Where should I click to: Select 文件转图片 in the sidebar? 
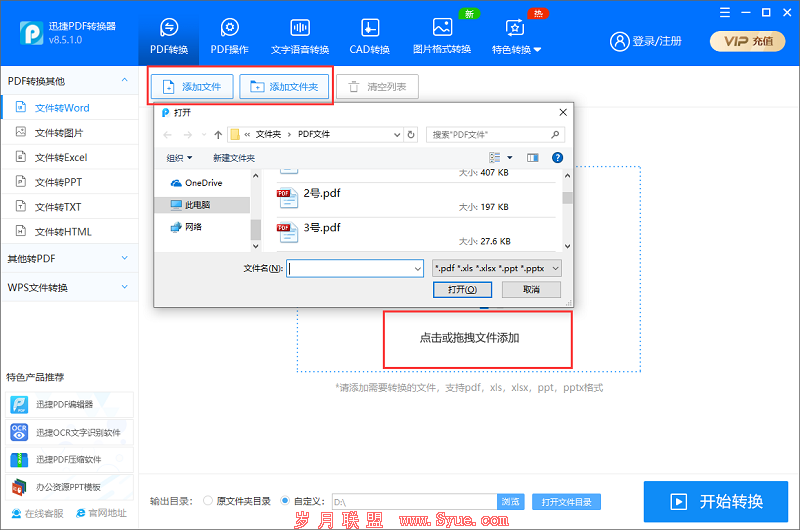pyautogui.click(x=70, y=133)
